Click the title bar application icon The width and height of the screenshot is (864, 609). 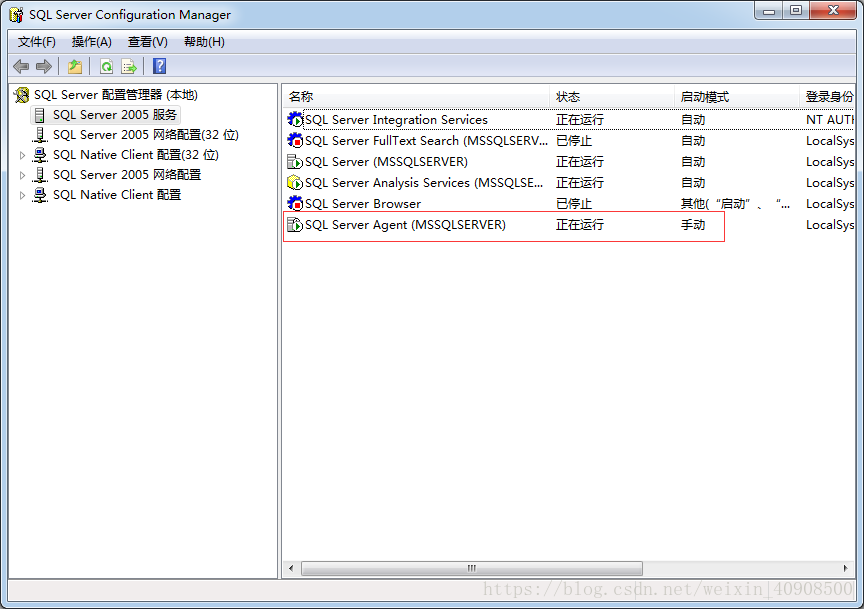17,15
